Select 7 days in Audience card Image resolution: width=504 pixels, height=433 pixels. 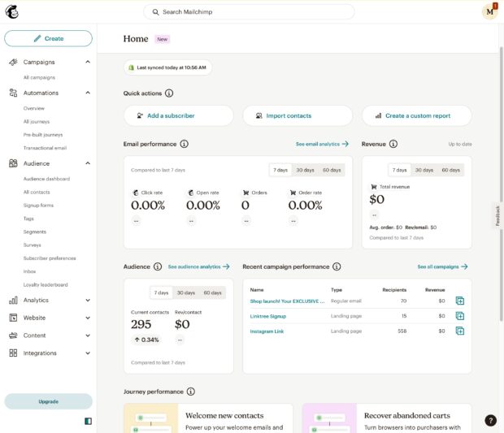tap(161, 292)
